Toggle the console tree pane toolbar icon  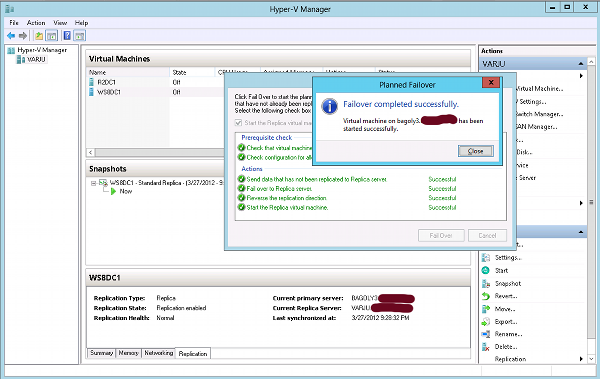pyautogui.click(x=51, y=36)
